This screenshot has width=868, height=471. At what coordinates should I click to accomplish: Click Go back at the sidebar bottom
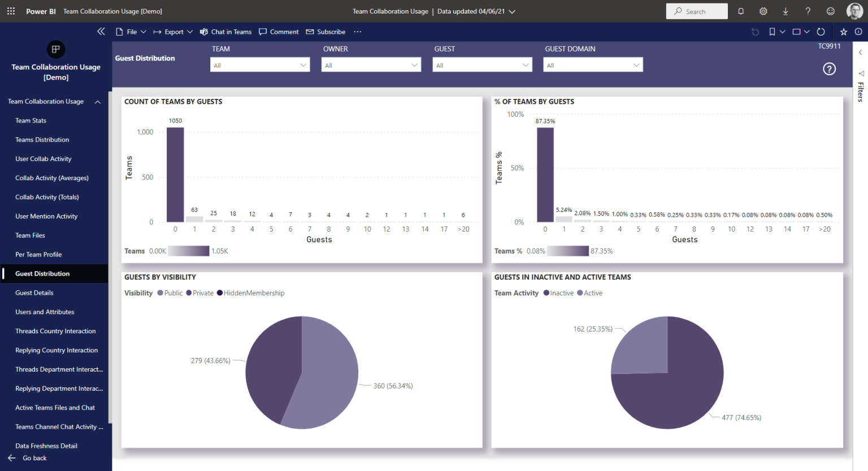[28, 458]
